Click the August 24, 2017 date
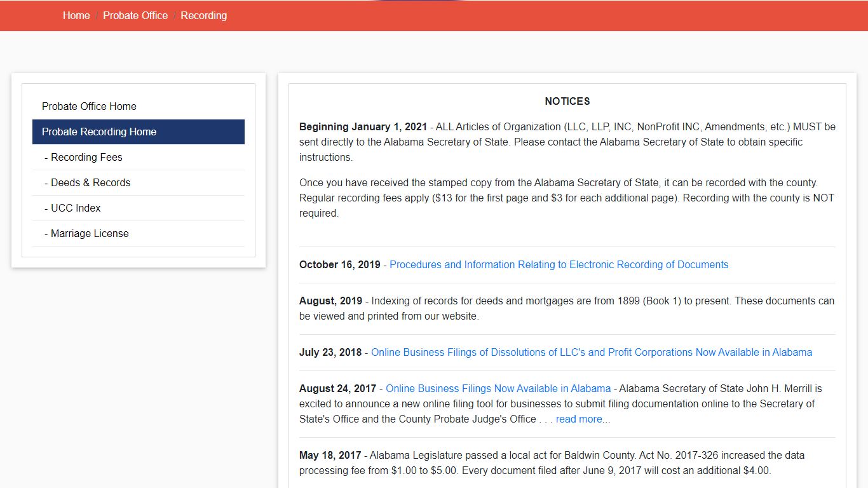This screenshot has width=868, height=488. (x=338, y=388)
